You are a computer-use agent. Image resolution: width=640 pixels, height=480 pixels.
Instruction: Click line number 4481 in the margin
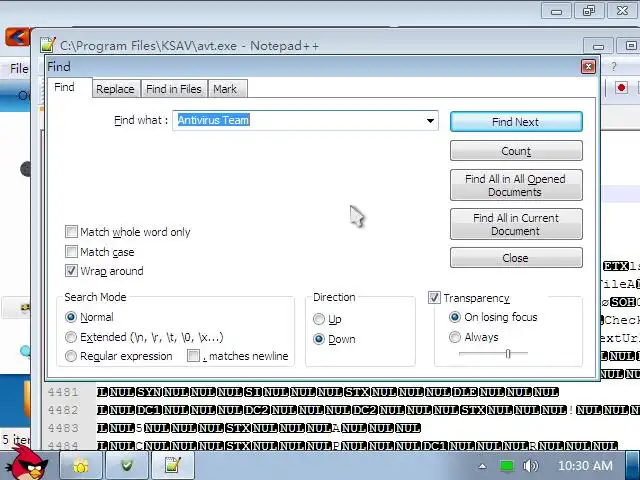click(62, 392)
